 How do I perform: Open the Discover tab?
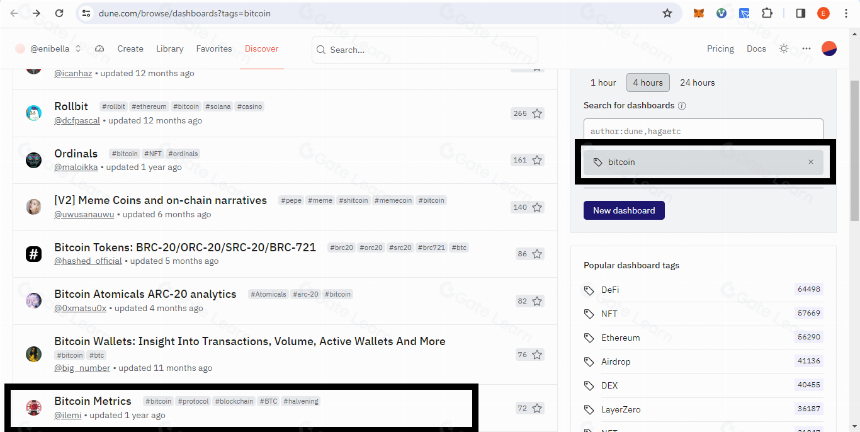[262, 49]
